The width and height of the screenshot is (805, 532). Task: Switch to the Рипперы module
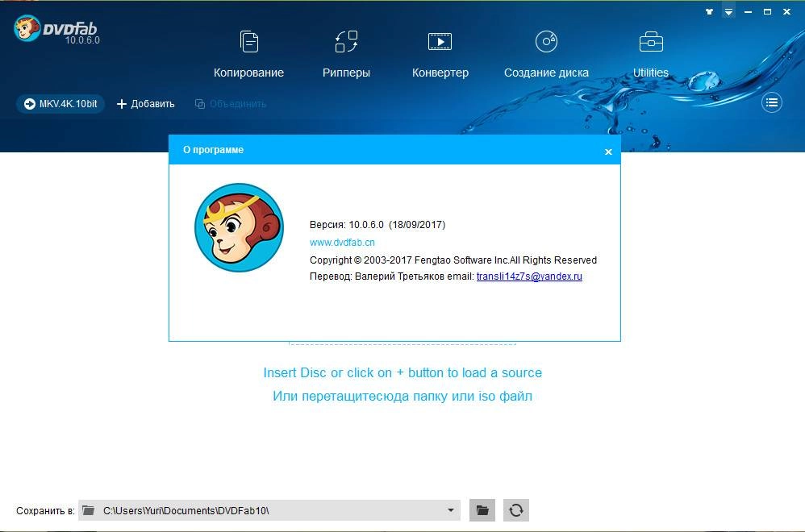pyautogui.click(x=347, y=54)
